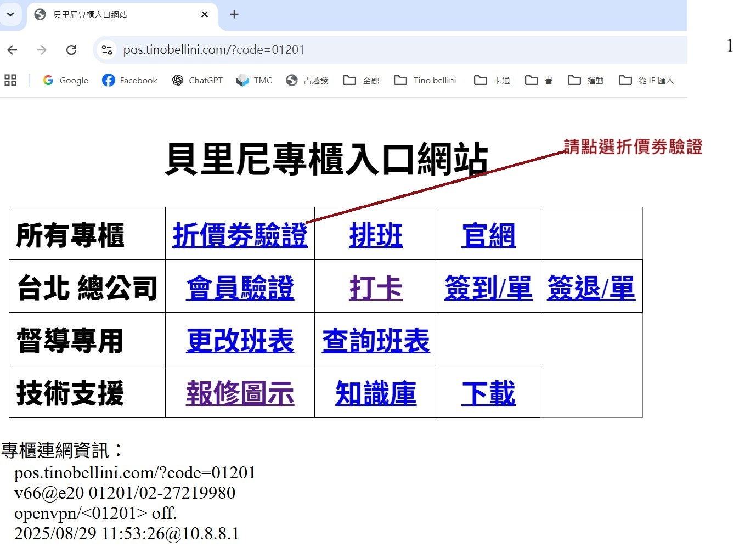756x553 pixels.
Task: Open the Facebook bookmark
Action: (x=130, y=80)
